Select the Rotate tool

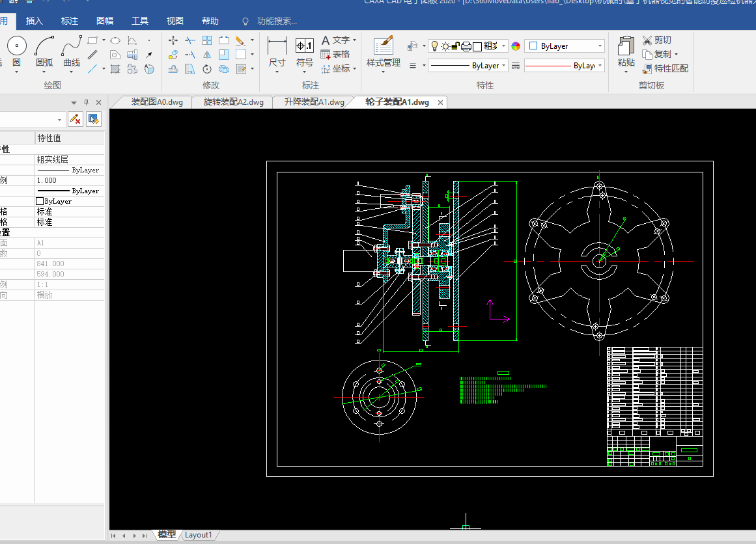pyautogui.click(x=207, y=69)
